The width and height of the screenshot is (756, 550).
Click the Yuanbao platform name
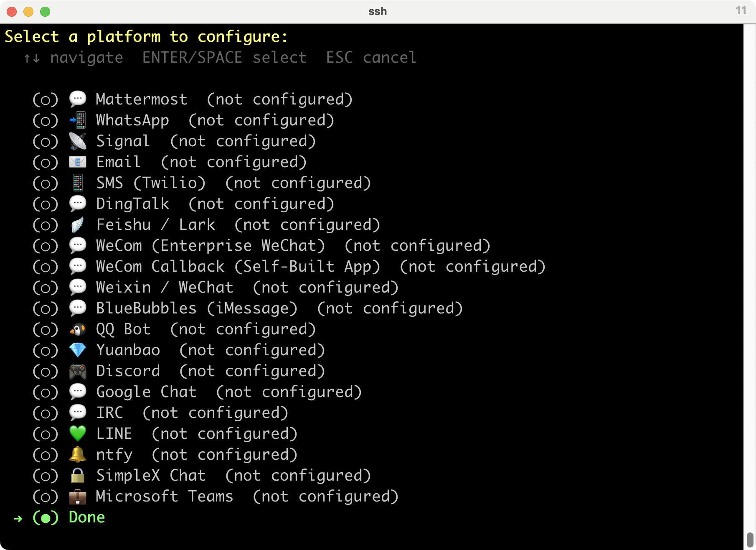(x=128, y=350)
